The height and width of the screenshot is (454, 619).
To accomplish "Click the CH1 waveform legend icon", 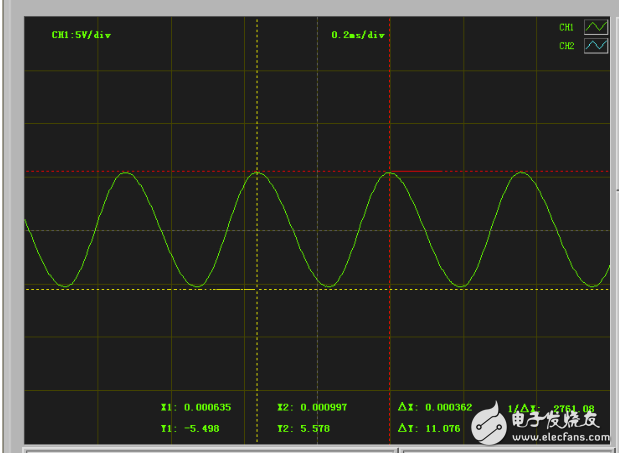I will (596, 27).
